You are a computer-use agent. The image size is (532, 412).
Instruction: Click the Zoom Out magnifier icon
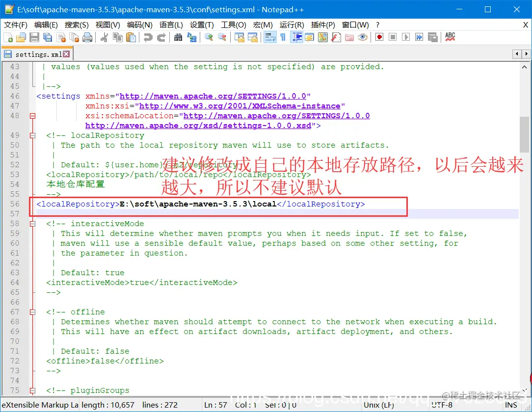[x=222, y=37]
